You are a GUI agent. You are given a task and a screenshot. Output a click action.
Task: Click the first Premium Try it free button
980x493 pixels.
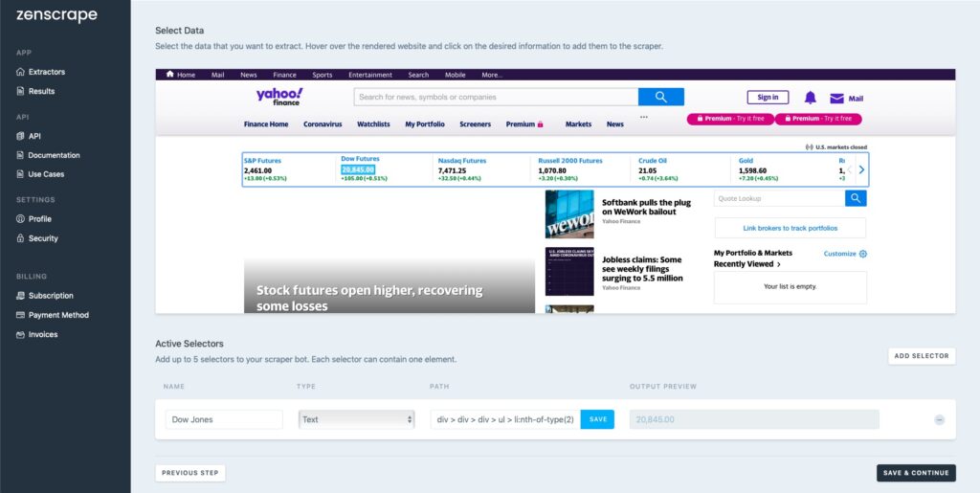pyautogui.click(x=730, y=119)
